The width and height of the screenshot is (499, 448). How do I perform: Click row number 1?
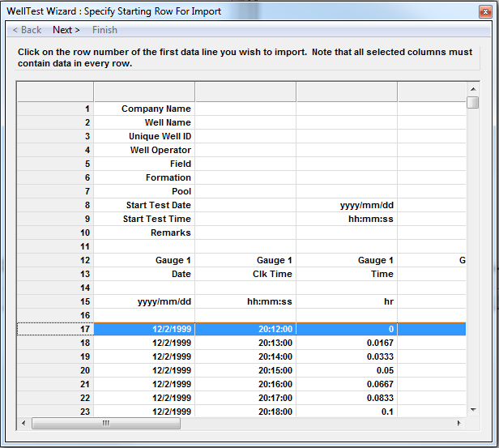(x=55, y=109)
